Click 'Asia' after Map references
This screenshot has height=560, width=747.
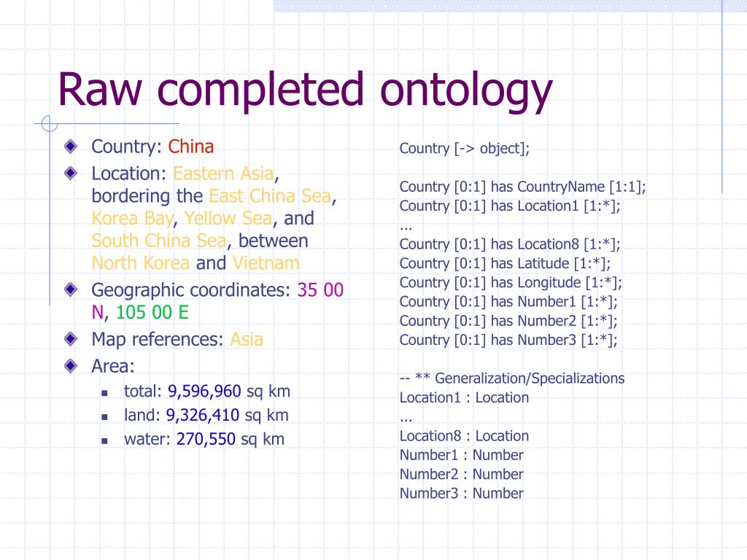click(247, 340)
